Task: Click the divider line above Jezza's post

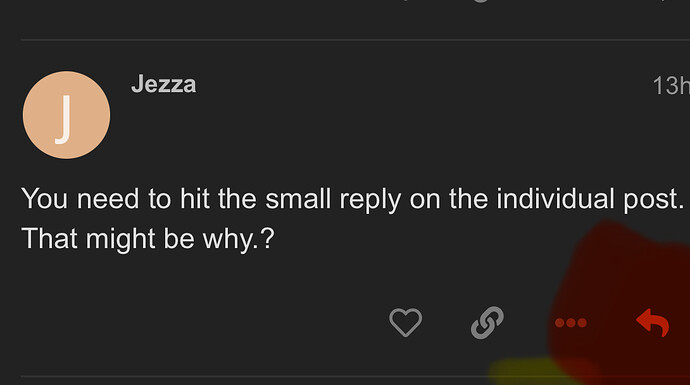Action: click(355, 40)
